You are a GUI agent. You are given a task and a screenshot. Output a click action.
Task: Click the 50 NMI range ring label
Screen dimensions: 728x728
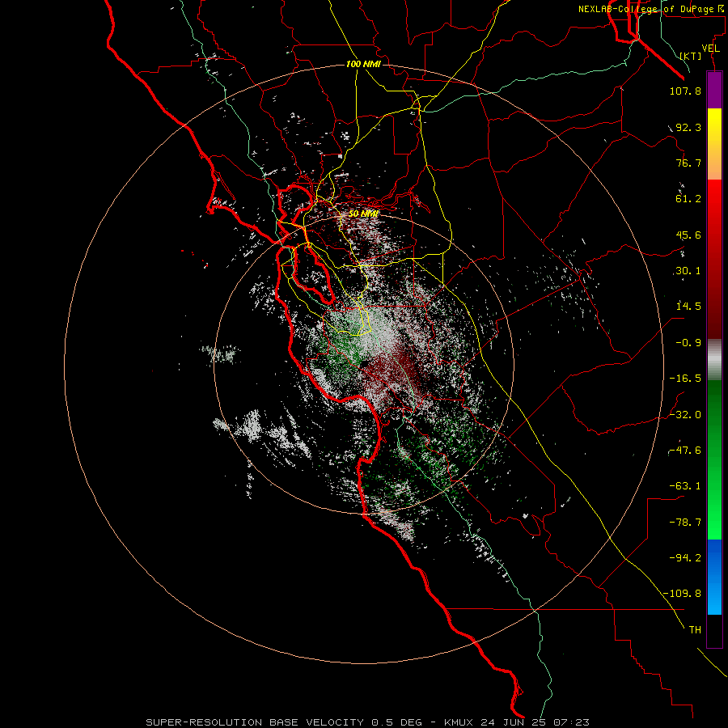(363, 214)
